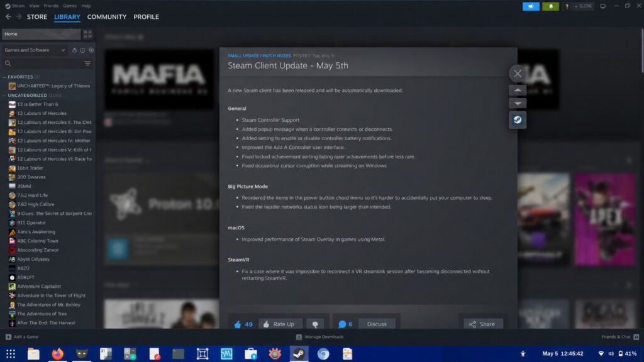Click the library page scrollbar on the right
644x362 pixels.
point(642,52)
